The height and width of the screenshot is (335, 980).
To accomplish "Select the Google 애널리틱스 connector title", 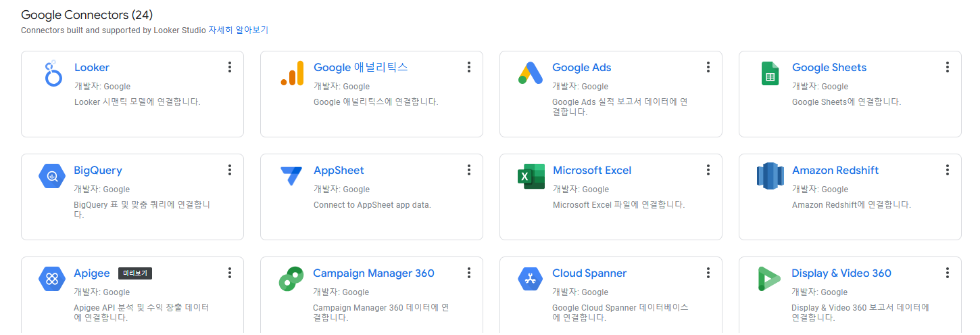I will 361,68.
